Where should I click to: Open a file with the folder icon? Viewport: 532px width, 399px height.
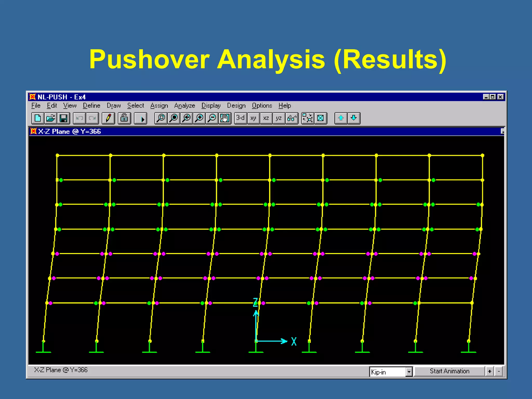(50, 118)
